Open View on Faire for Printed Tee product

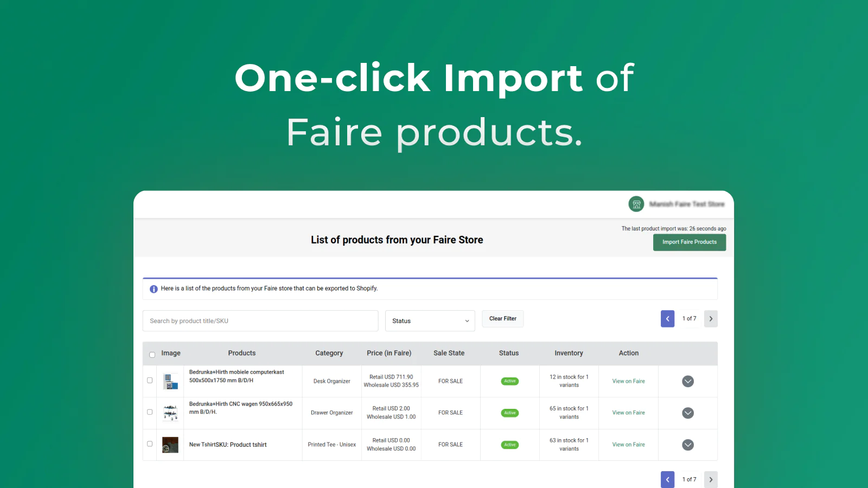[x=628, y=445]
